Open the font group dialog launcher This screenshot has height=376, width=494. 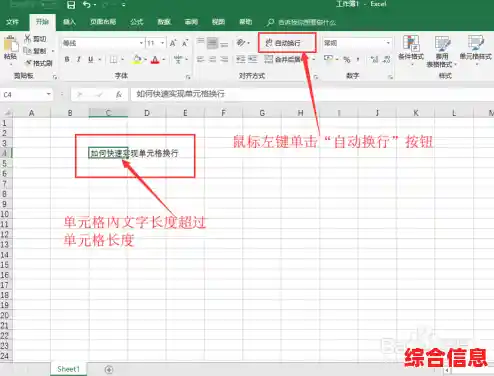pyautogui.click(x=188, y=77)
